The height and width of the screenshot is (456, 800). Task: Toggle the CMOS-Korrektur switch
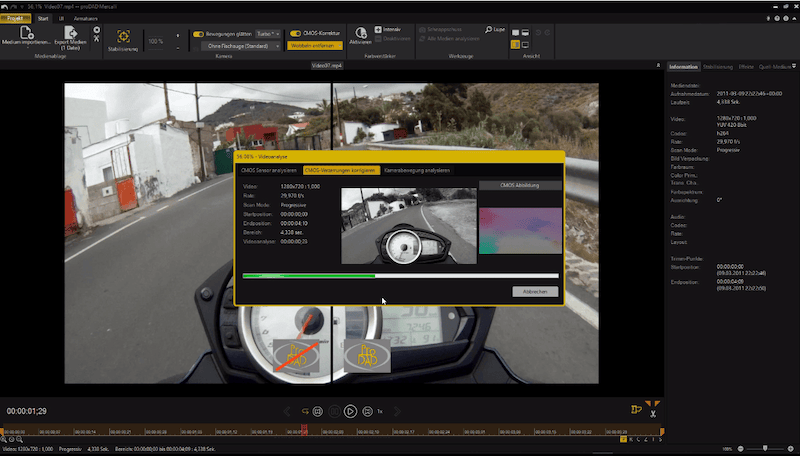(297, 32)
